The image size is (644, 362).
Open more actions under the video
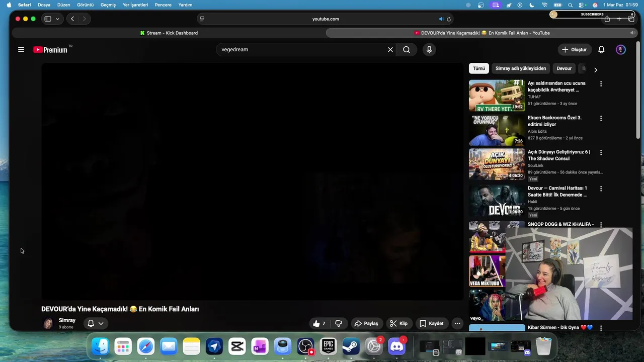[457, 324]
